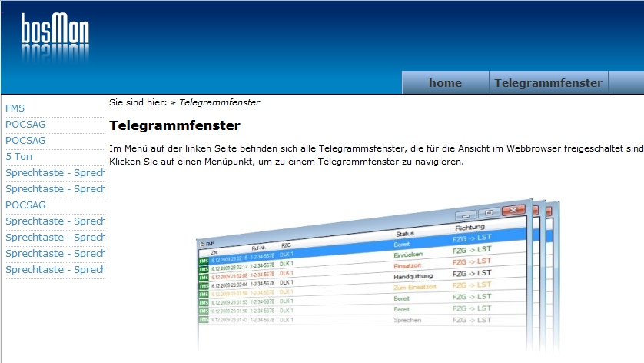Click the sentence starting 'Klicken Sie auf einen Menüpunkt'

(x=287, y=162)
